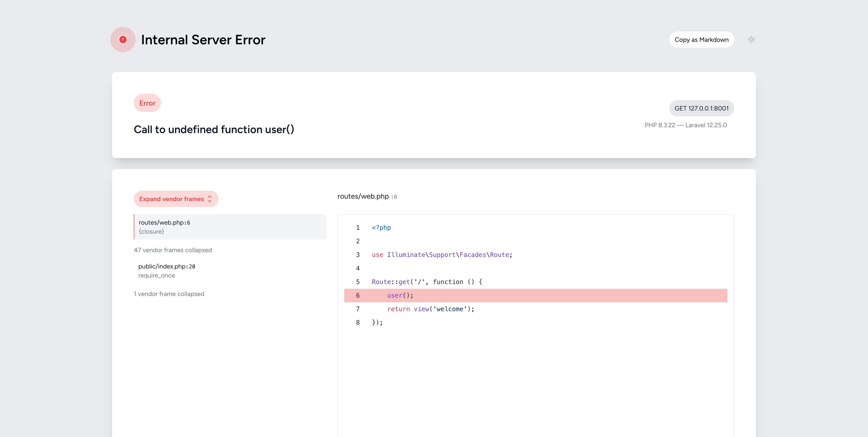Image resolution: width=868 pixels, height=437 pixels.
Task: Click the Internal Server Error heading
Action: click(x=203, y=40)
